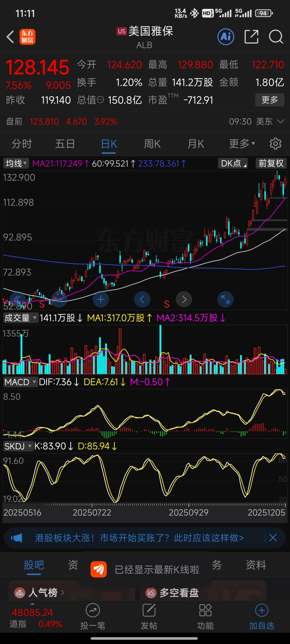Tap the 更多 quote details button
This screenshot has width=290, height=644.
pyautogui.click(x=270, y=100)
